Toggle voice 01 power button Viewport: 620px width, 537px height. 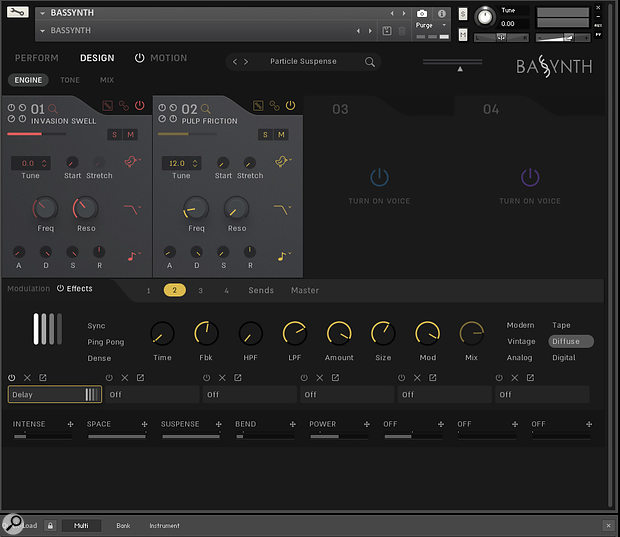click(x=140, y=105)
